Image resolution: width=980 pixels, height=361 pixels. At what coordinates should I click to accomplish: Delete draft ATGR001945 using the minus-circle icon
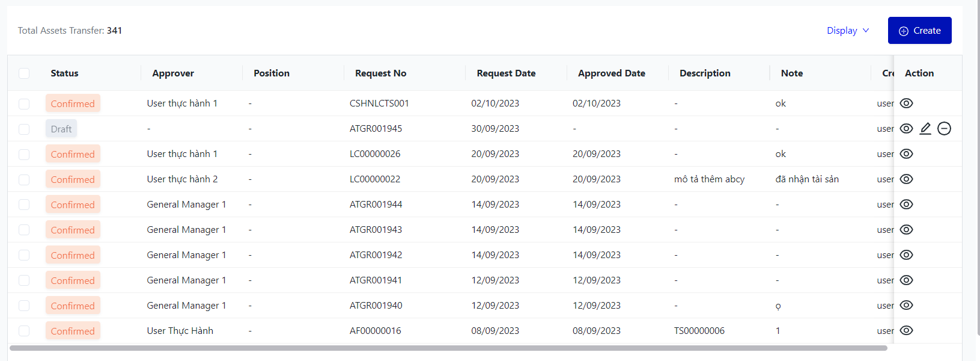pyautogui.click(x=944, y=129)
